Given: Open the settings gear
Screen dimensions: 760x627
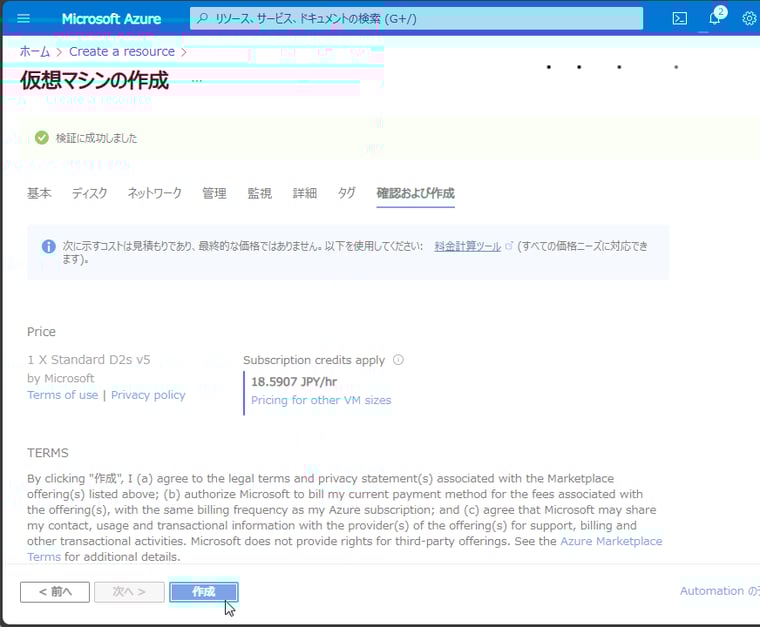Looking at the screenshot, I should click(x=749, y=18).
